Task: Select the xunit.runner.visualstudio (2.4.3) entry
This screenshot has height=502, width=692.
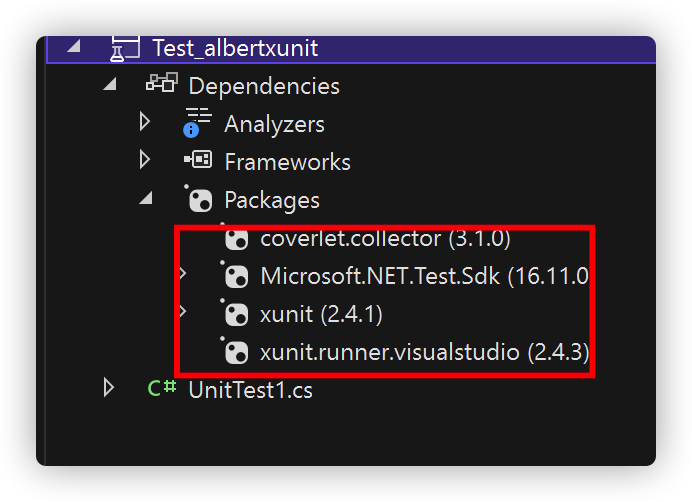Action: (x=424, y=352)
